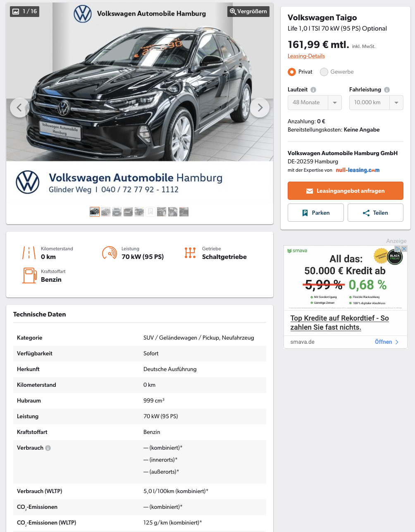Click the AdChoices icon on smava ad
415x532 pixels.
coord(398,249)
